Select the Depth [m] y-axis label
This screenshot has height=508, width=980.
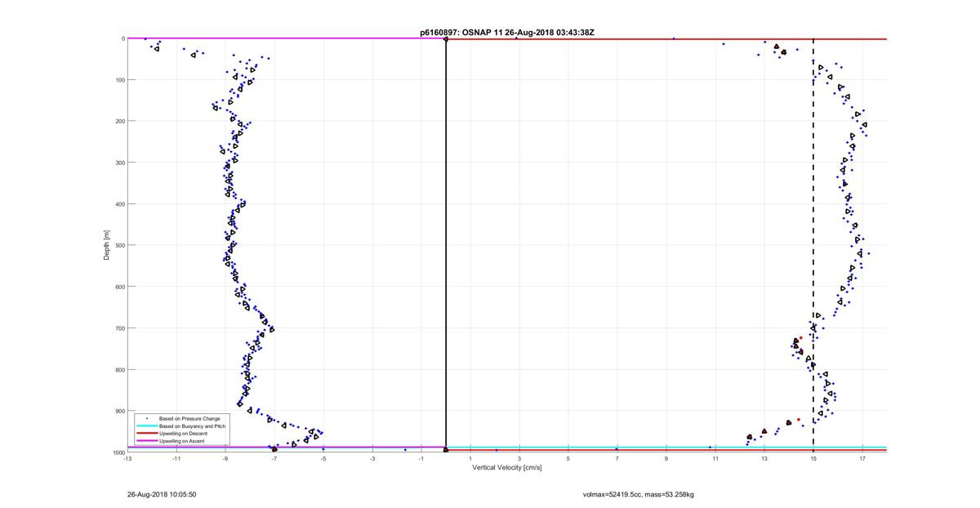pyautogui.click(x=107, y=245)
